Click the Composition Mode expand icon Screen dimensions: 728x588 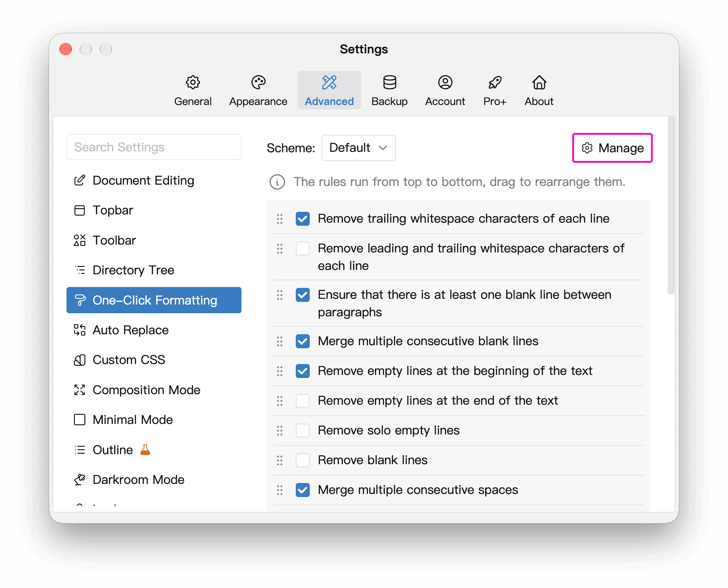coord(80,390)
